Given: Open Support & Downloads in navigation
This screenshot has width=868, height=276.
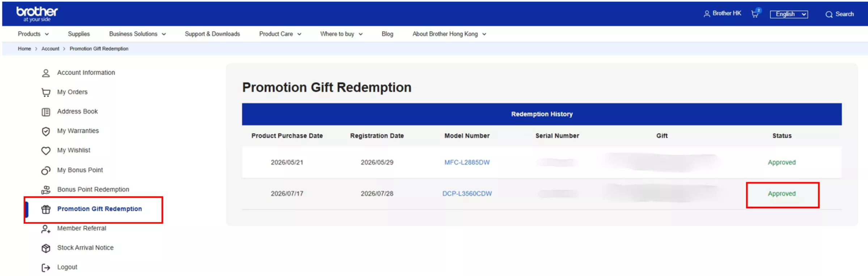Looking at the screenshot, I should tap(212, 34).
